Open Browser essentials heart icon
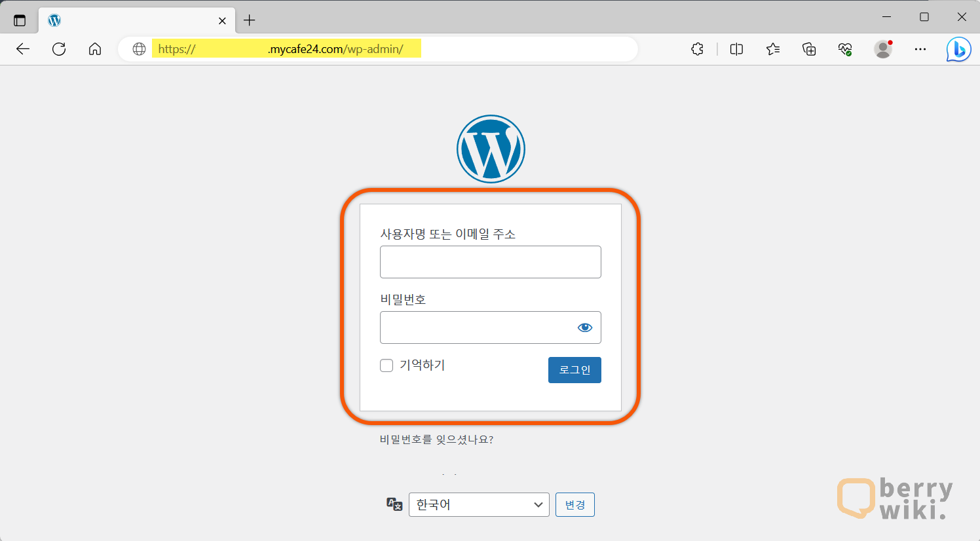The width and height of the screenshot is (980, 541). click(x=845, y=49)
